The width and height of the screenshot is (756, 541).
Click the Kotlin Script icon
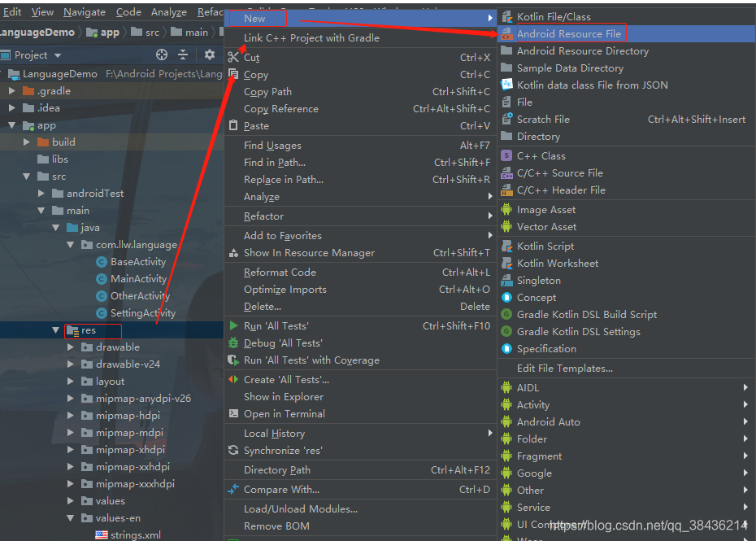pyautogui.click(x=506, y=247)
